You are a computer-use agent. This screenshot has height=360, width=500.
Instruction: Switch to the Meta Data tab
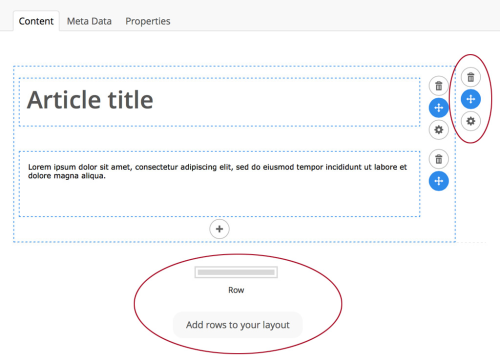(x=89, y=21)
